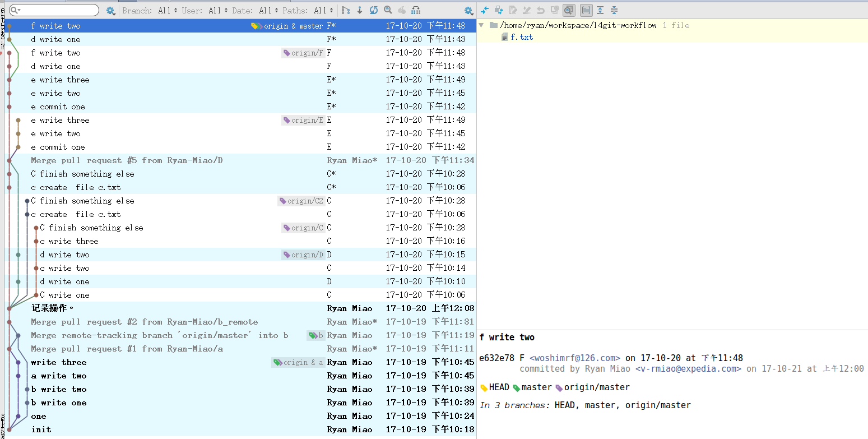Click the highlight commits icon at the toolbar end
Screen dimensions: 868x439
pos(416,10)
